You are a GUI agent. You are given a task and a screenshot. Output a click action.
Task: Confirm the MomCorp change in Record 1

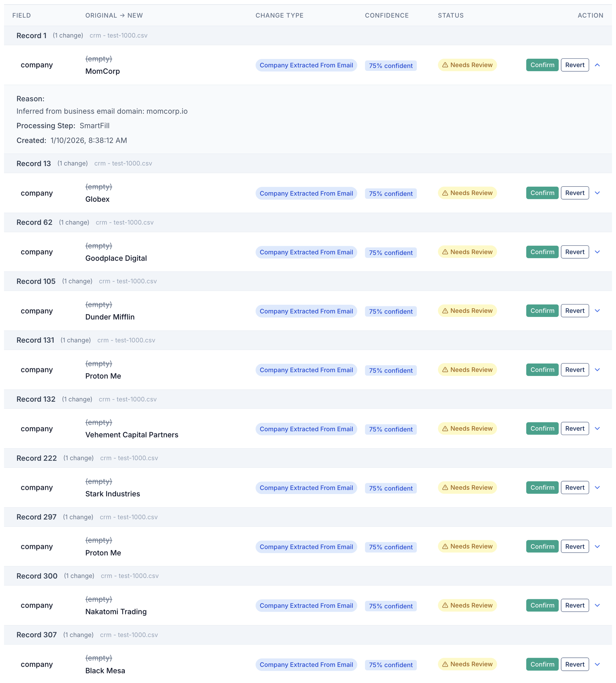click(542, 65)
